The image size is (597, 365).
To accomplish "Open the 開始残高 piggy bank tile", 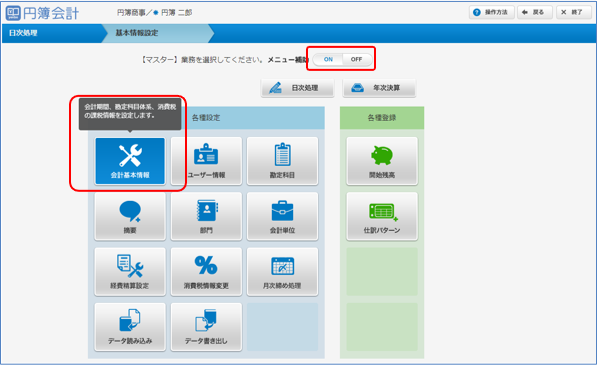I will 382,161.
